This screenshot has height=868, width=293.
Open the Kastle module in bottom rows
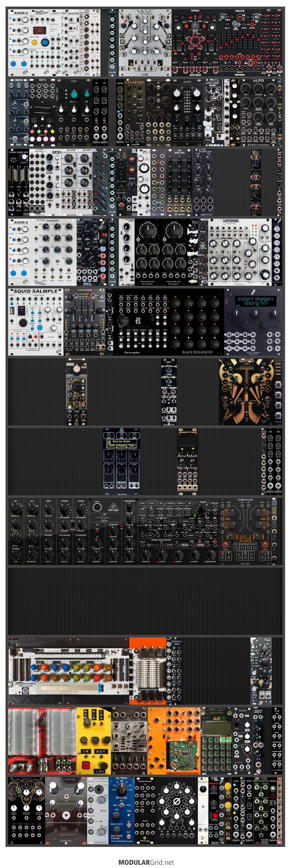pos(129,741)
